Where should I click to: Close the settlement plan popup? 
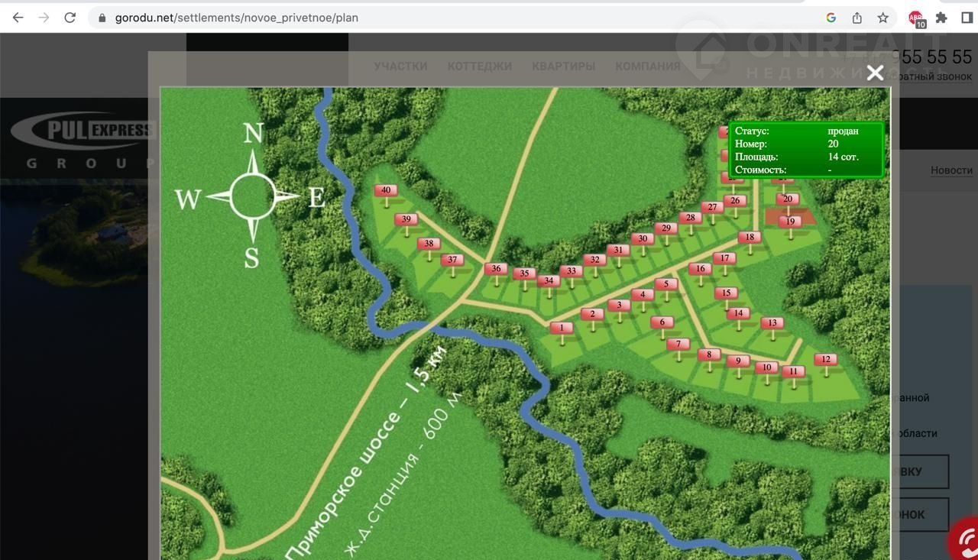coord(875,73)
